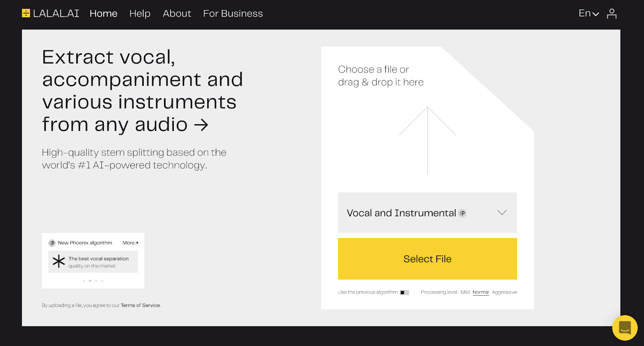The height and width of the screenshot is (346, 644).
Task: Open the Terms of Service link
Action: [x=140, y=305]
